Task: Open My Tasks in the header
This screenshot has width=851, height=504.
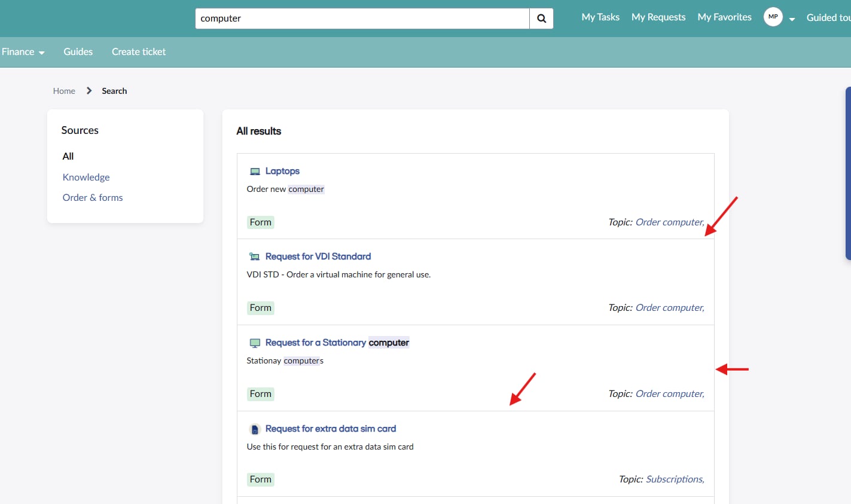Action: tap(600, 17)
